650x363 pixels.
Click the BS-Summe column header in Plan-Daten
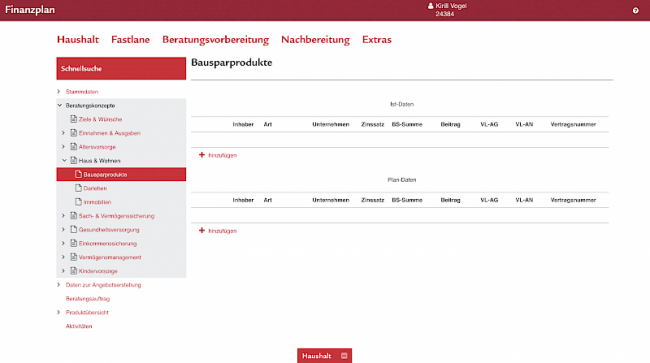click(407, 200)
